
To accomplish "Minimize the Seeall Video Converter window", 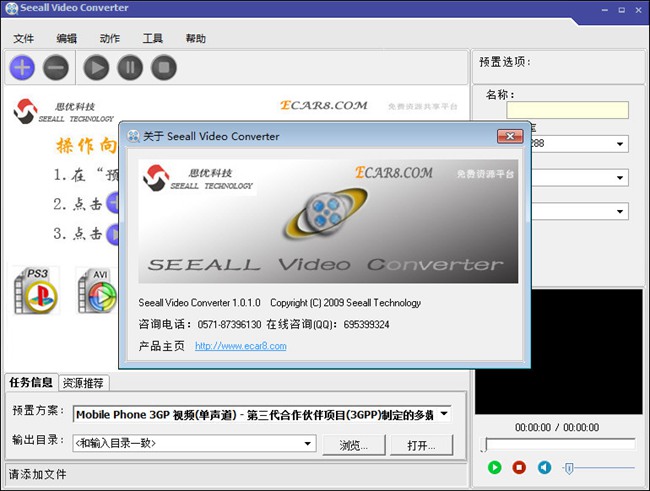I will pyautogui.click(x=605, y=10).
